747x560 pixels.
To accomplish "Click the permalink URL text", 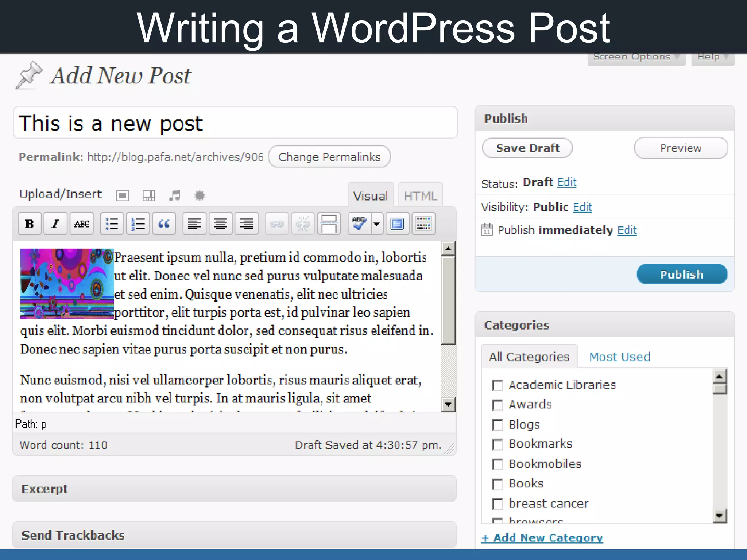I will tap(175, 157).
